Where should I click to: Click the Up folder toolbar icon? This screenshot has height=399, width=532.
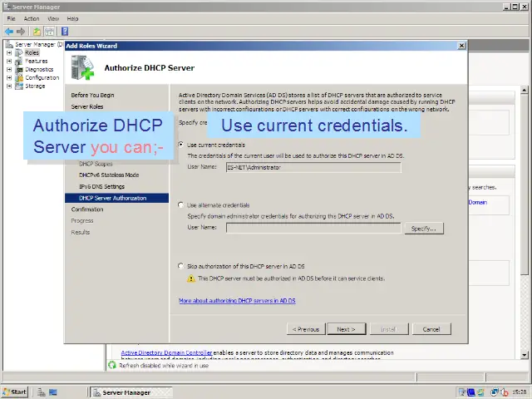[x=37, y=32]
